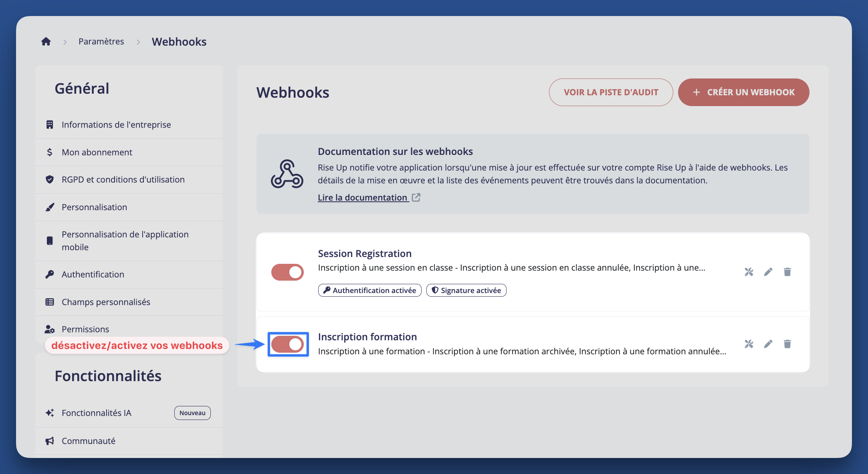Viewport: 868px width, 474px height.
Task: Disable the Session Registration webhook toggle
Action: pyautogui.click(x=287, y=272)
